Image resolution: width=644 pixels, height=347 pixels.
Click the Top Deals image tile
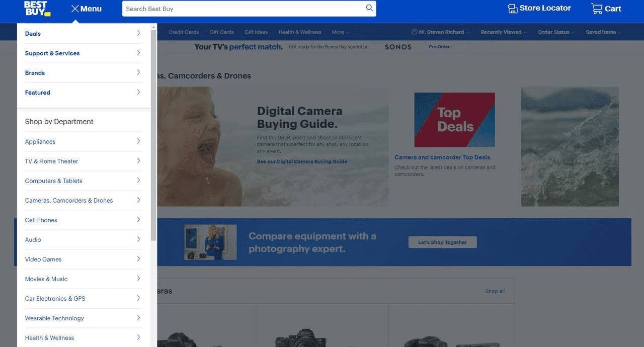point(454,120)
